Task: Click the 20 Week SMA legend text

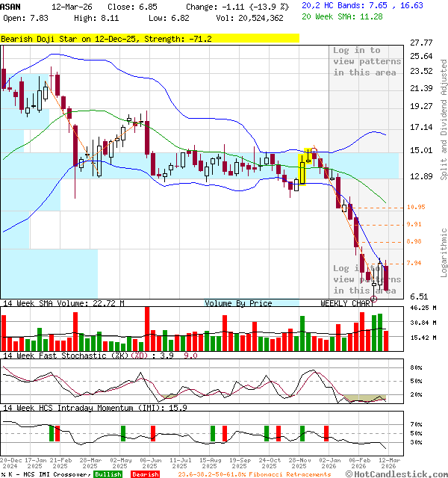Action: click(x=342, y=16)
